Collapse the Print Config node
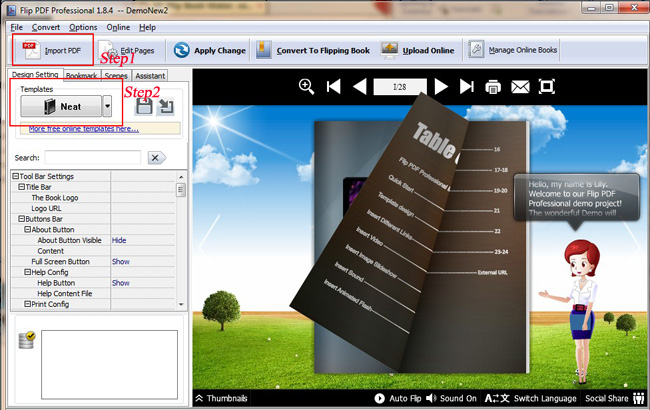Image resolution: width=650 pixels, height=410 pixels. tap(27, 304)
